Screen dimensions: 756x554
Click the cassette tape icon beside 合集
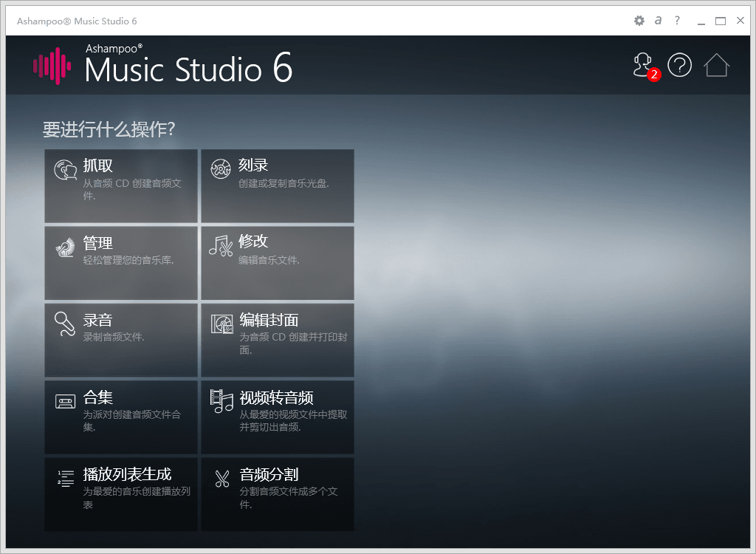[x=65, y=402]
